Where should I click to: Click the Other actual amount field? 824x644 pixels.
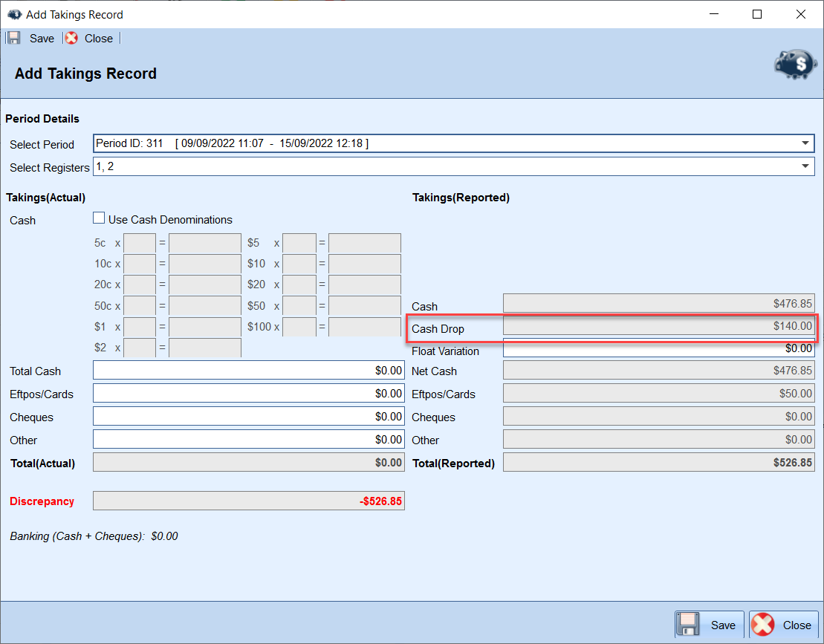point(248,440)
